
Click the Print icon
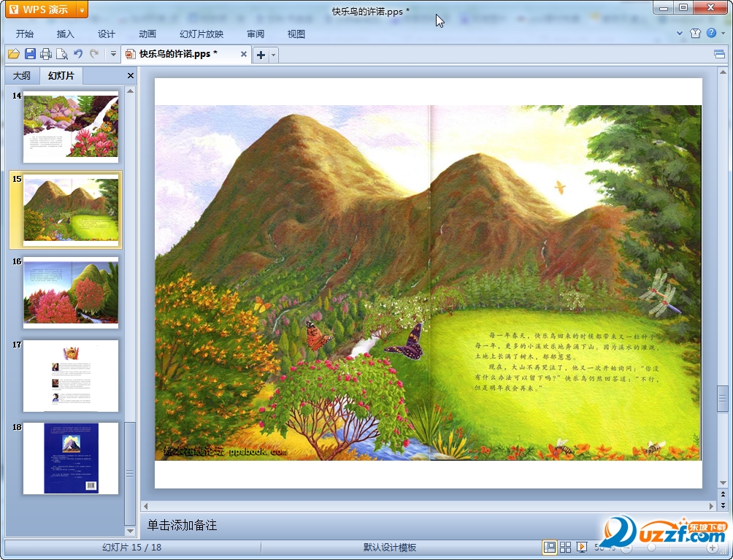(x=46, y=54)
